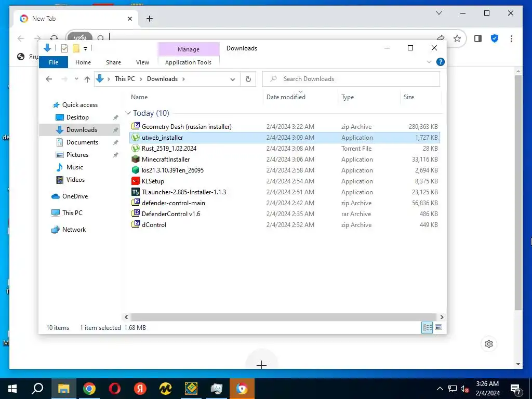
Task: Open recent locations dropdown arrow
Action: click(x=76, y=79)
